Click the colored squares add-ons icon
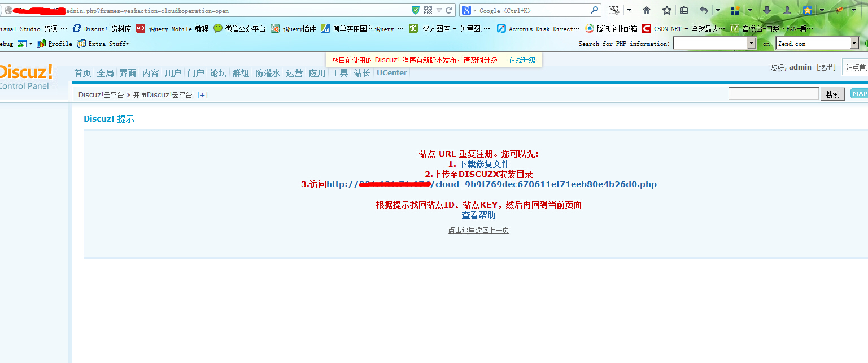Screen dimensions: 868x363 point(735,10)
